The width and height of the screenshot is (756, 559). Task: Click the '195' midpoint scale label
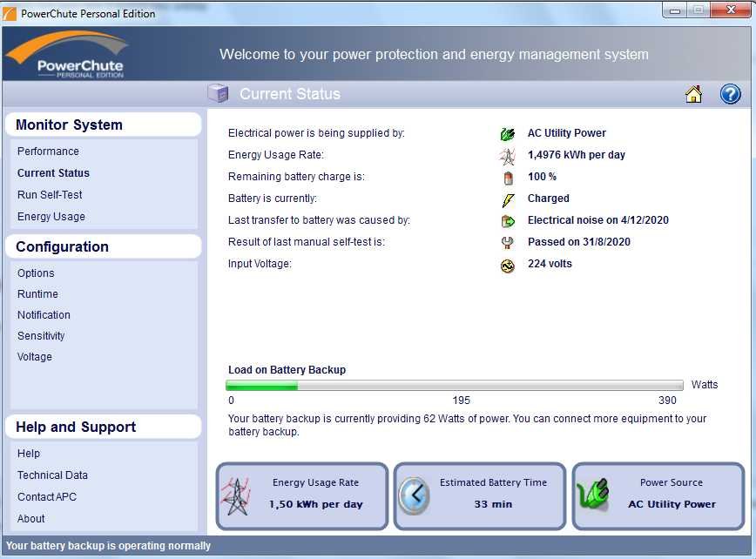coord(461,401)
